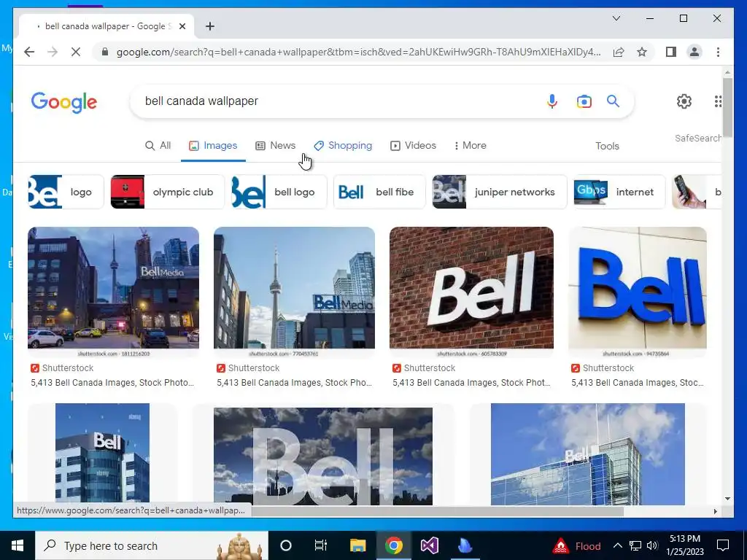The image size is (747, 560).
Task: Search by image with the camera icon
Action: (584, 101)
